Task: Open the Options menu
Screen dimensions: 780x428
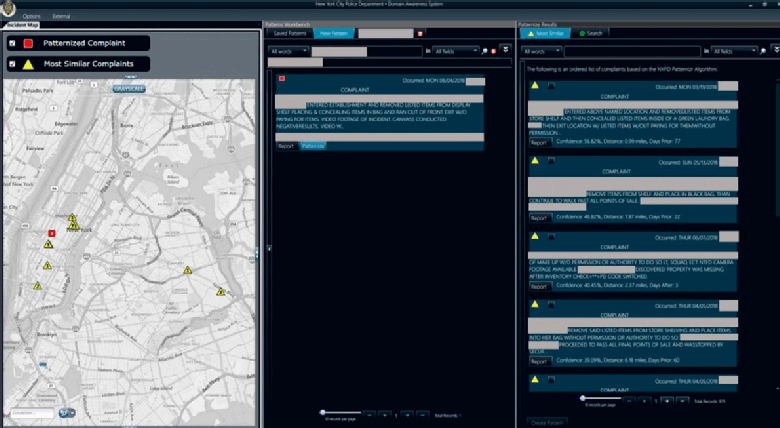Action: pos(31,16)
